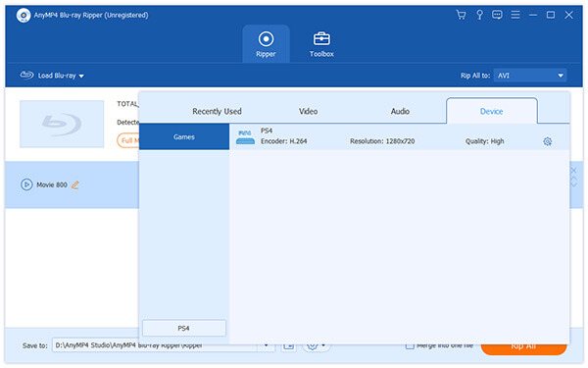Open the Toolbox tab
This screenshot has width=588, height=368.
coord(321,44)
